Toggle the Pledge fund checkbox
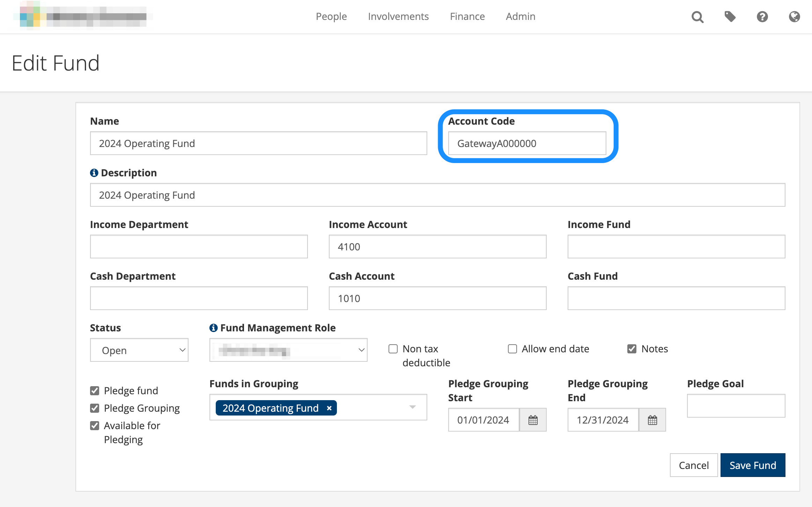 (x=95, y=391)
